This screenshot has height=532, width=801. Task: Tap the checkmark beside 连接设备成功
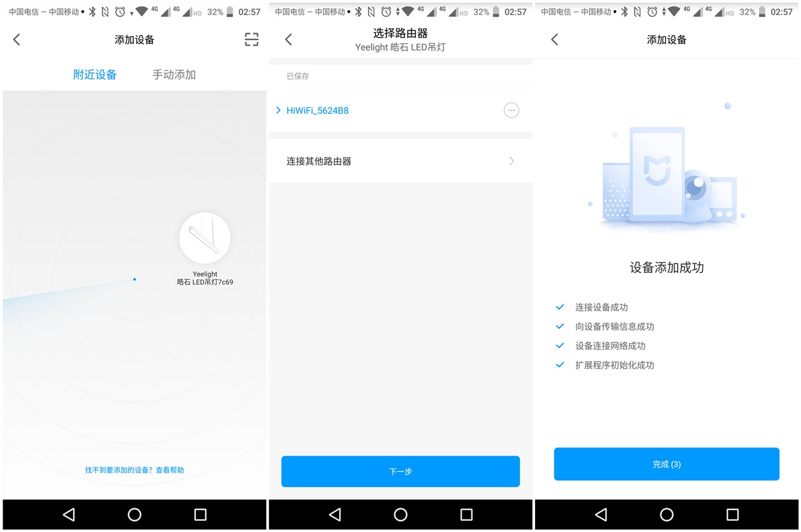[559, 307]
